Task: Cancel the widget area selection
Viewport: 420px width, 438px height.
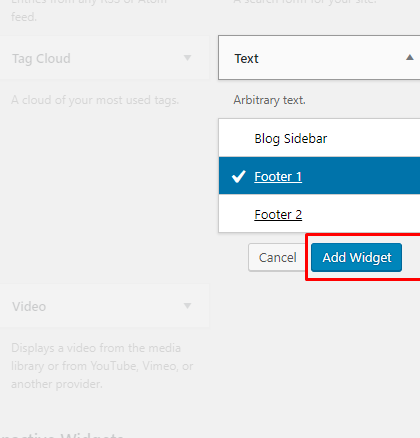Action: (277, 257)
